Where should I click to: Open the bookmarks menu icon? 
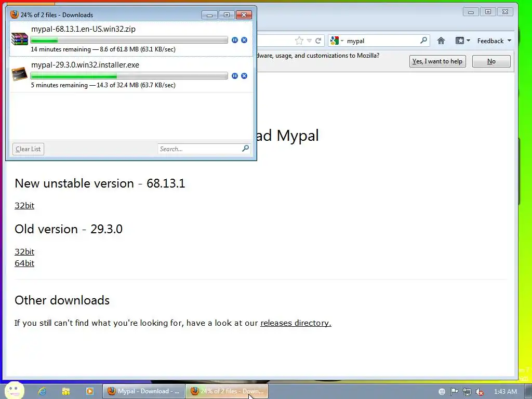pyautogui.click(x=463, y=41)
